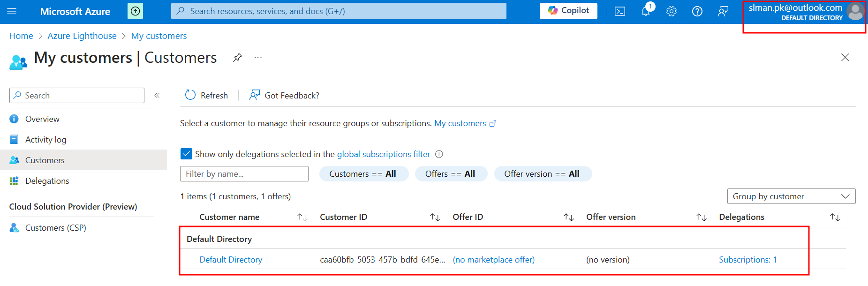This screenshot has height=286, width=868.
Task: Open the Offers == All filter
Action: 451,174
